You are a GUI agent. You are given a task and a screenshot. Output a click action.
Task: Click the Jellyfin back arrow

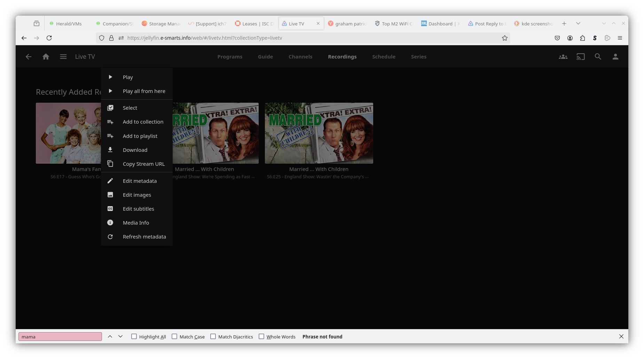29,57
